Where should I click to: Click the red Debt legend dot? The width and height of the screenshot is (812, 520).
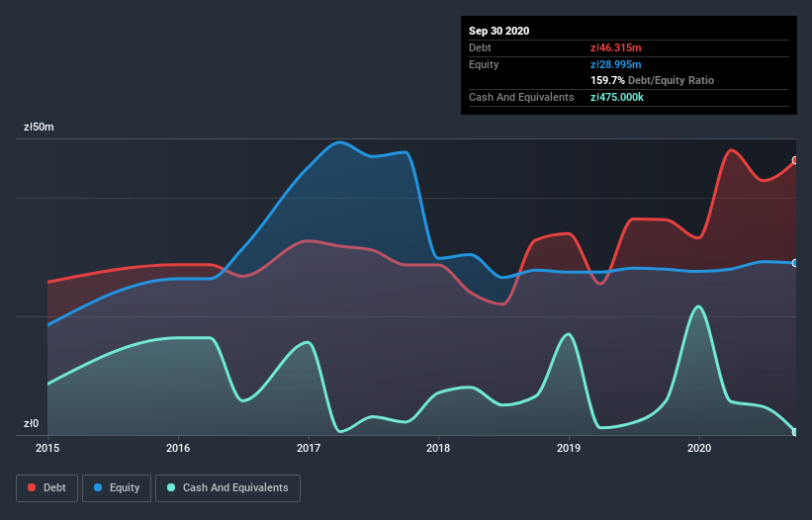[x=32, y=487]
